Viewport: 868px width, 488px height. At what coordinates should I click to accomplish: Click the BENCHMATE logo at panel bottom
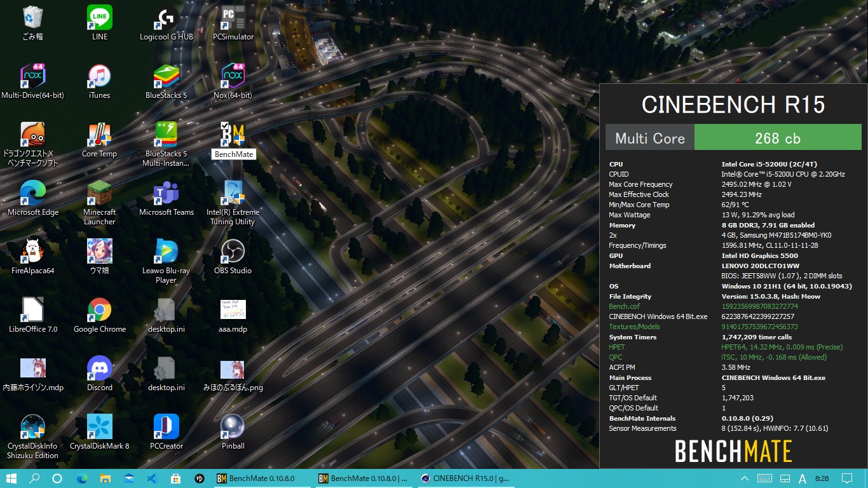[733, 451]
